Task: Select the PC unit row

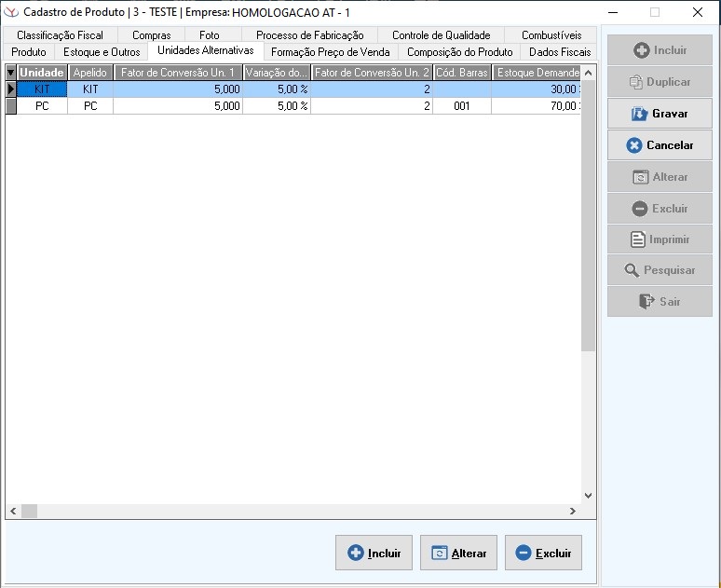Action: coord(42,106)
